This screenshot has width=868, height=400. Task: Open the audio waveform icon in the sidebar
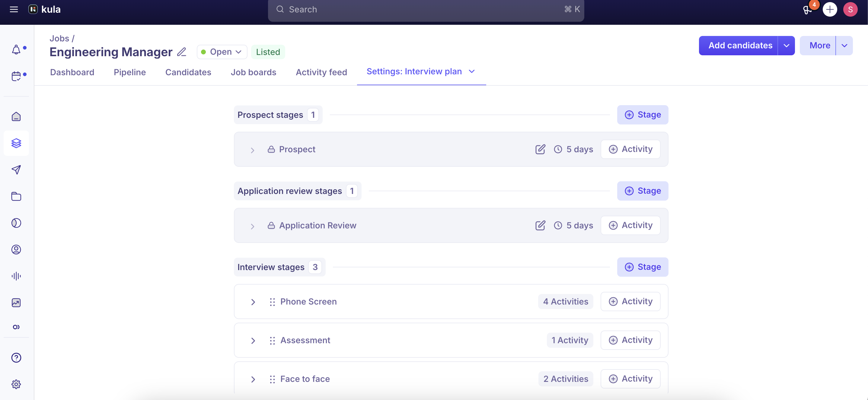coord(16,276)
